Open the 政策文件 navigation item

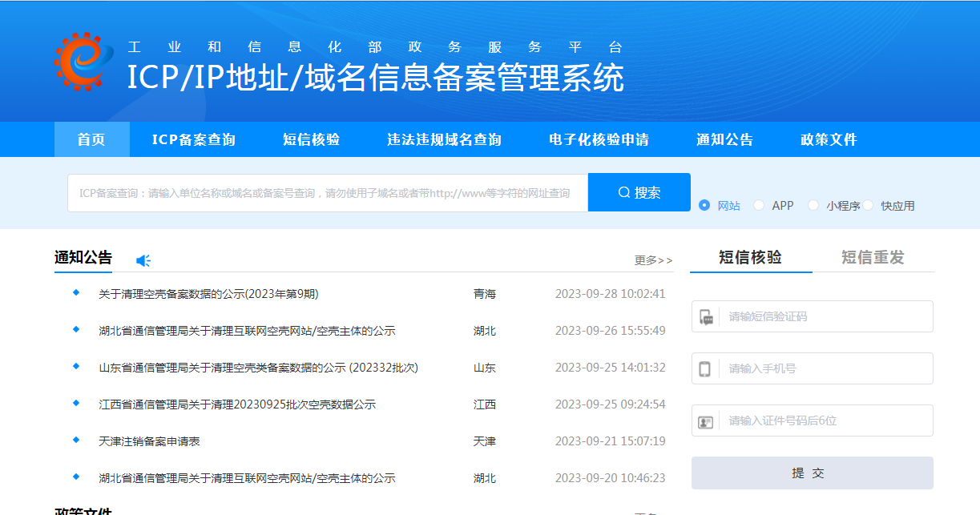[829, 139]
